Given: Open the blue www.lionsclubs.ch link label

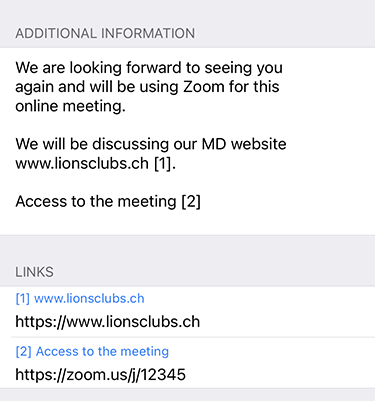Looking at the screenshot, I should 89,298.
